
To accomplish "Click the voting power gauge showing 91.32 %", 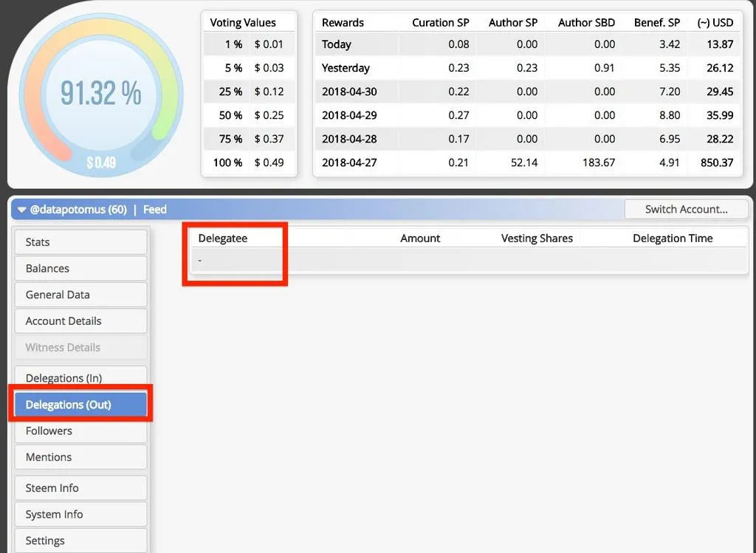I will coord(100,95).
